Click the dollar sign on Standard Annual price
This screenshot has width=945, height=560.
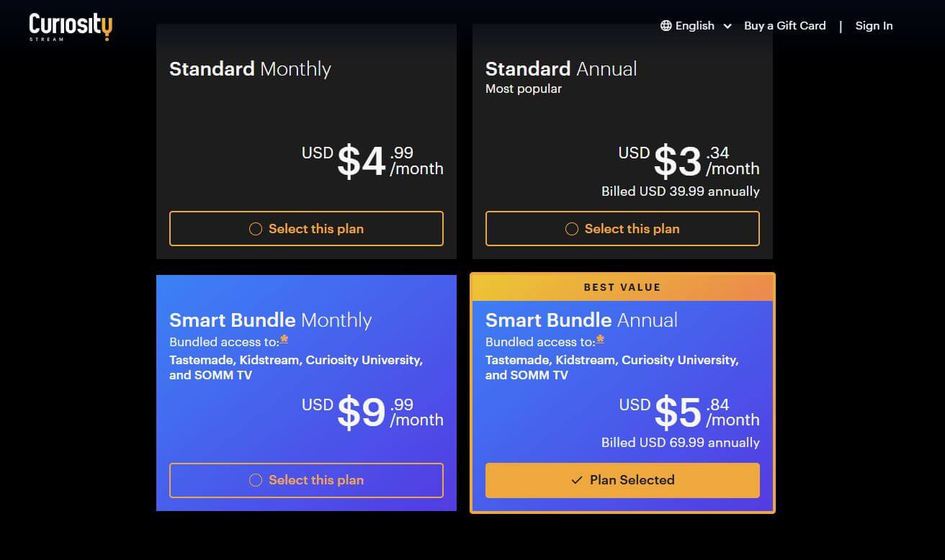pyautogui.click(x=667, y=160)
